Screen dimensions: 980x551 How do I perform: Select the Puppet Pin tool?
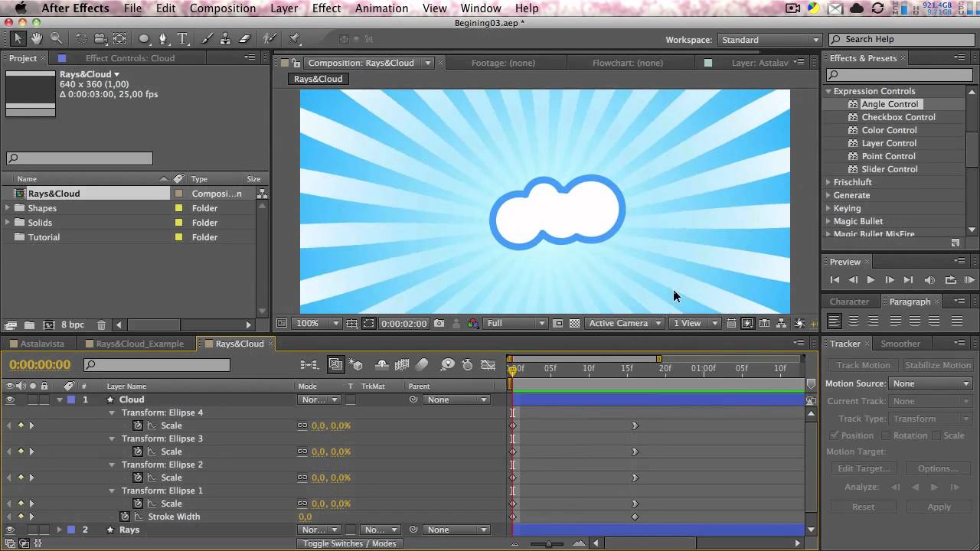point(295,39)
